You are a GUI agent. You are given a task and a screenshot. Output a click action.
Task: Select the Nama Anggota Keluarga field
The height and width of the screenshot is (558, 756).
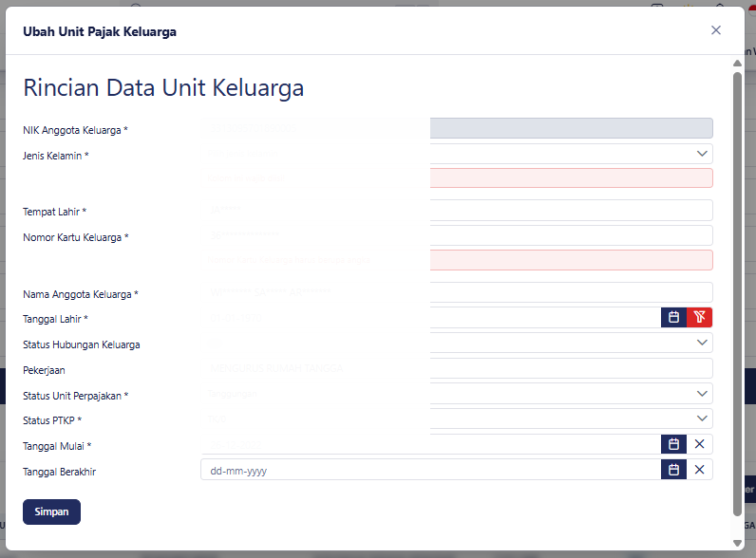point(457,292)
